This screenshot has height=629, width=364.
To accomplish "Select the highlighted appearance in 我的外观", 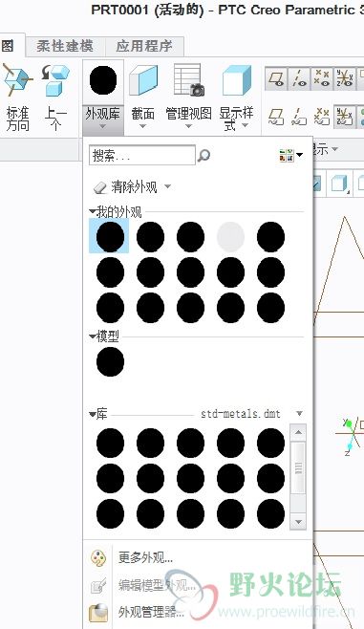I will (109, 236).
